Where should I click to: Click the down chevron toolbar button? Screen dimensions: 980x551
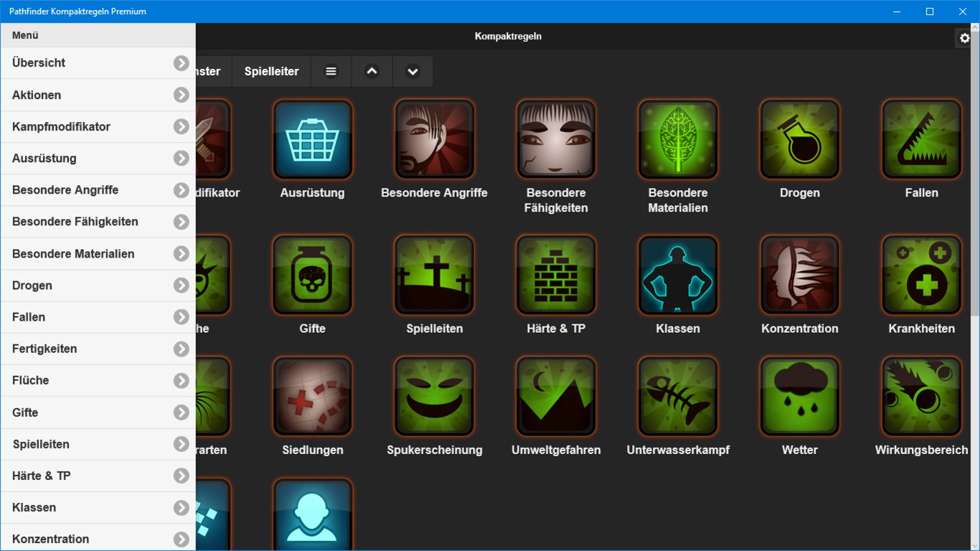pyautogui.click(x=413, y=72)
